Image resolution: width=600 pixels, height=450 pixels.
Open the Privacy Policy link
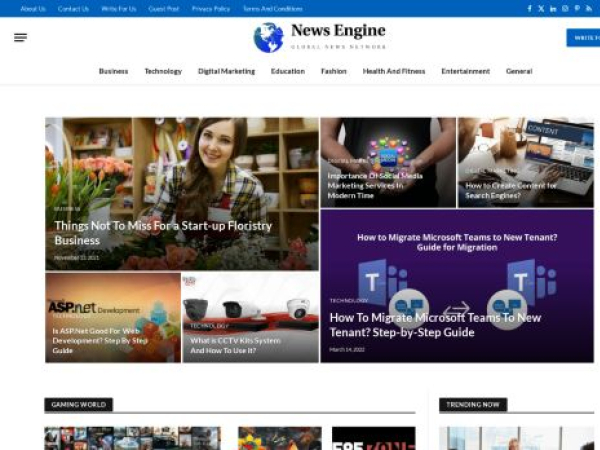pyautogui.click(x=211, y=8)
